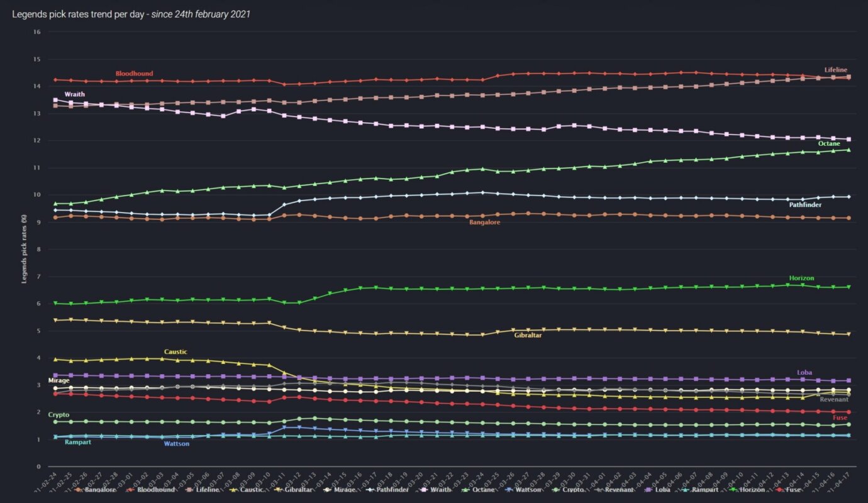This screenshot has height=503, width=868.
Task: Hide Bloodhound series via legend entry
Action: [x=156, y=489]
